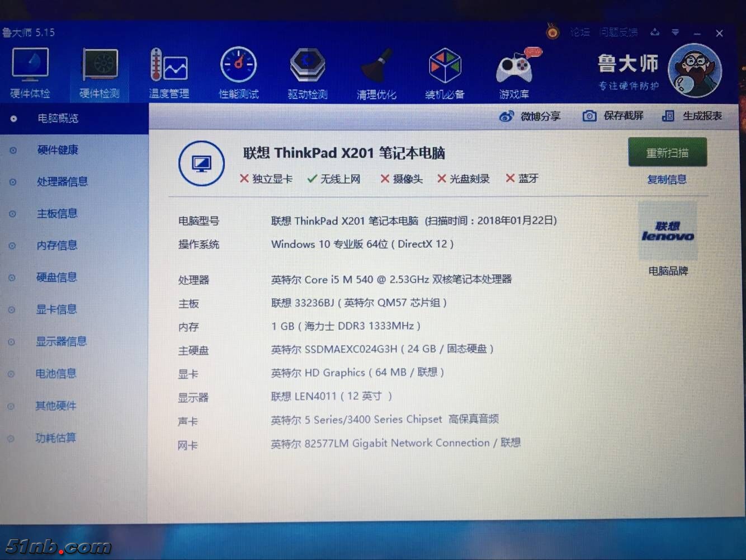Go to 显卡信息 graphics card info
This screenshot has width=746, height=560.
point(56,309)
